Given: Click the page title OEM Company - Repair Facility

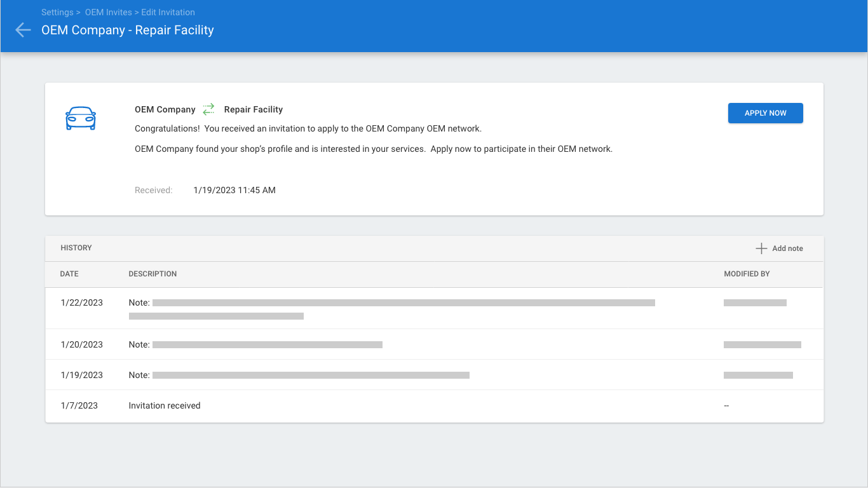Looking at the screenshot, I should pyautogui.click(x=128, y=30).
